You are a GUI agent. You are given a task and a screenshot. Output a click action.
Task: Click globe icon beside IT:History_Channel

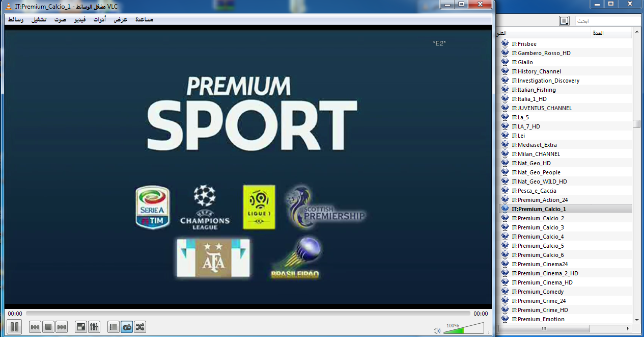click(x=505, y=71)
